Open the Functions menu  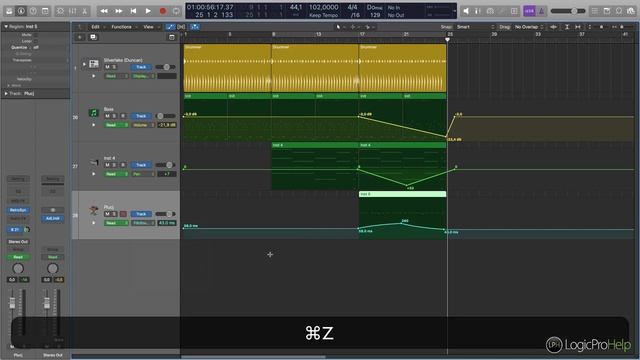coord(122,27)
